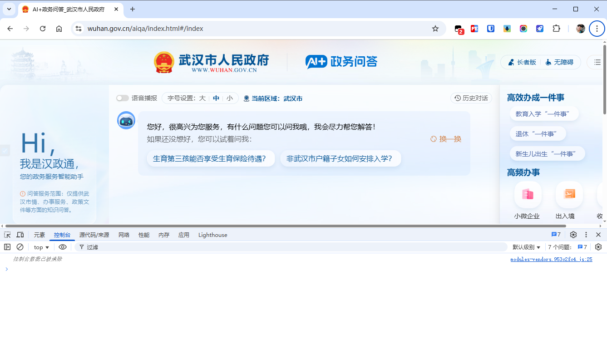Open the top frame context dropdown
The height and width of the screenshot is (364, 607).
(41, 246)
